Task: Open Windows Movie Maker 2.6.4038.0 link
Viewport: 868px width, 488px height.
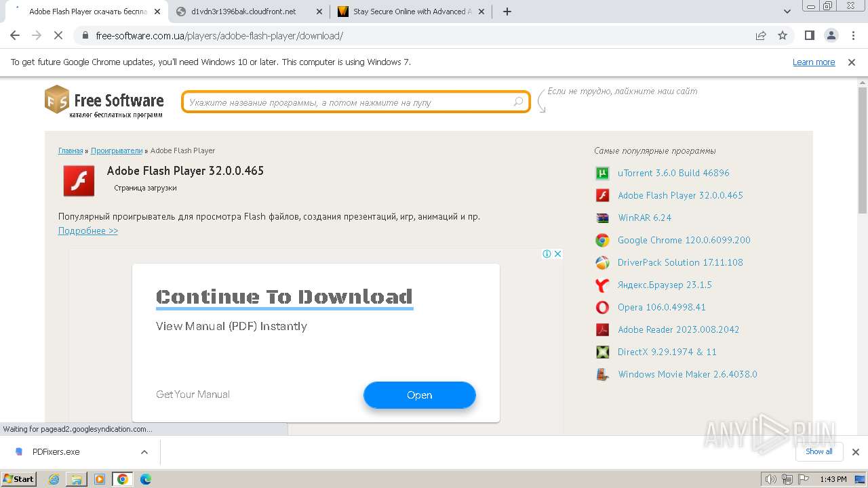Action: 688,374
